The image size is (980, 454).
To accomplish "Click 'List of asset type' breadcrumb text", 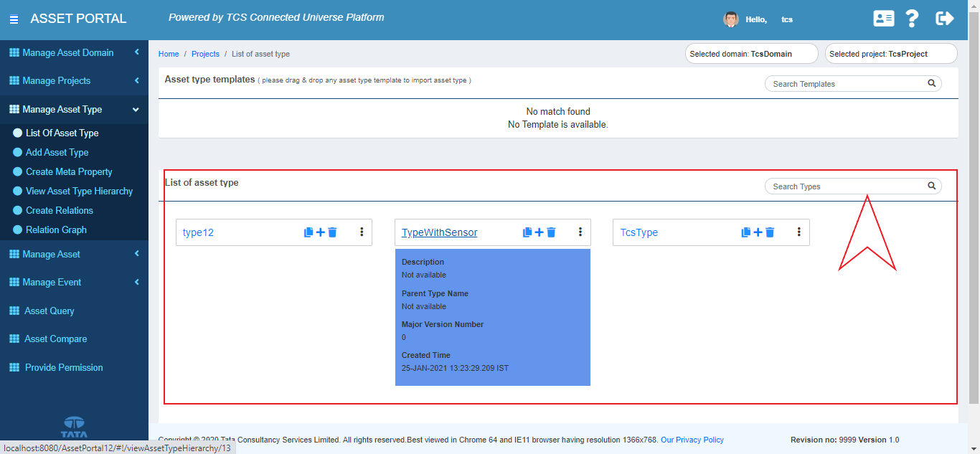I will (x=260, y=54).
